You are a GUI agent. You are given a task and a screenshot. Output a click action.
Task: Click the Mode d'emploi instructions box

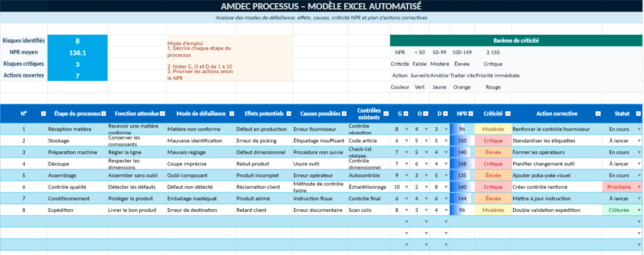(229, 58)
